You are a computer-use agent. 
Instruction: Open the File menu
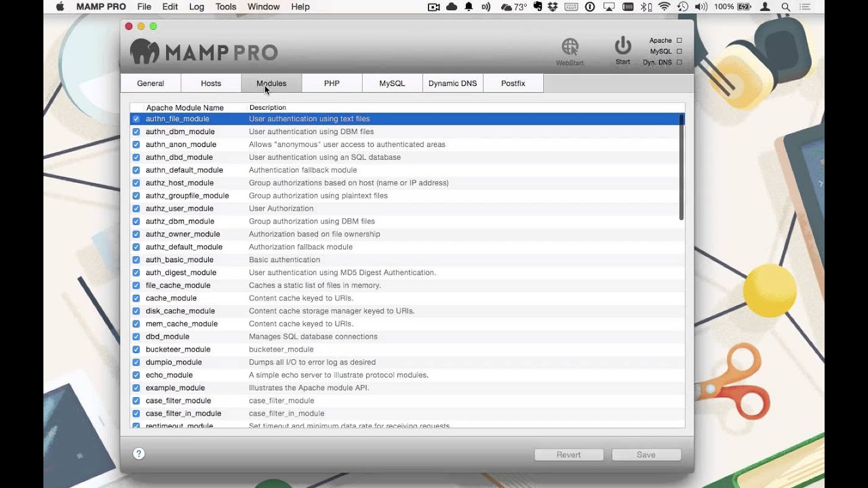144,7
